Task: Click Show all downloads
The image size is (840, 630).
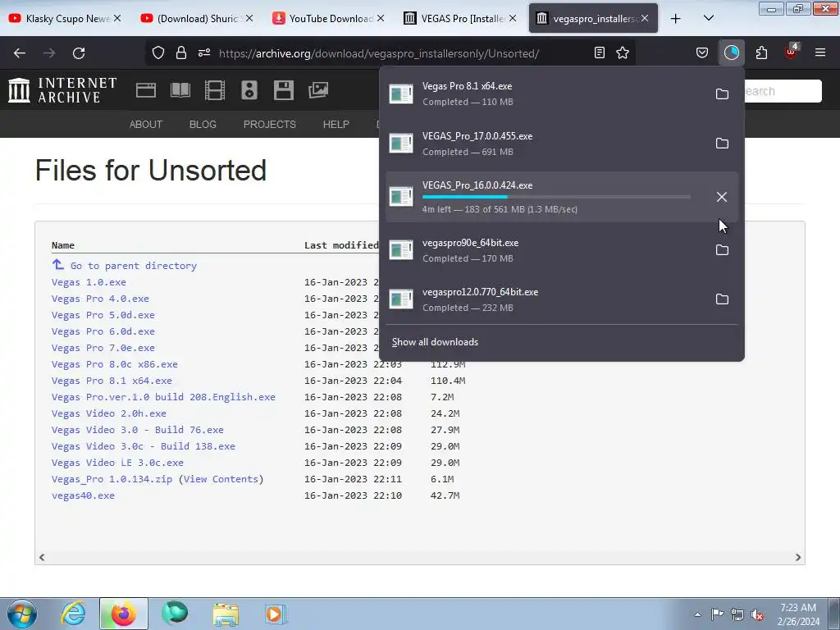Action: tap(435, 342)
